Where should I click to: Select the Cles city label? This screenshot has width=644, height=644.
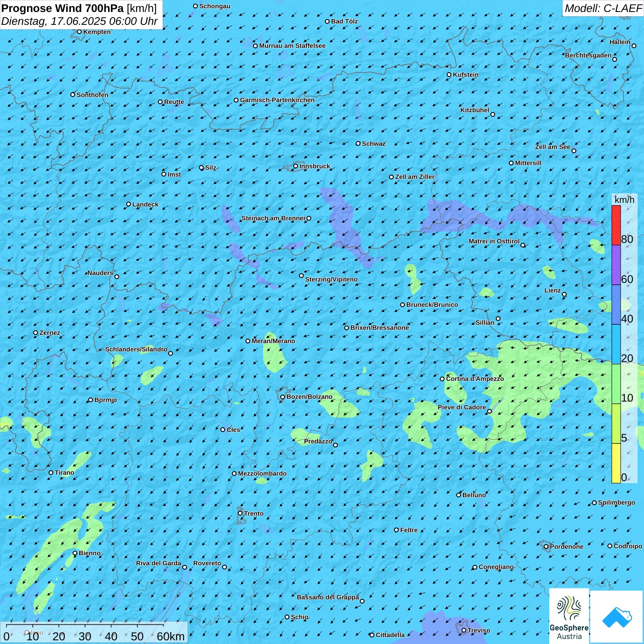233,430
